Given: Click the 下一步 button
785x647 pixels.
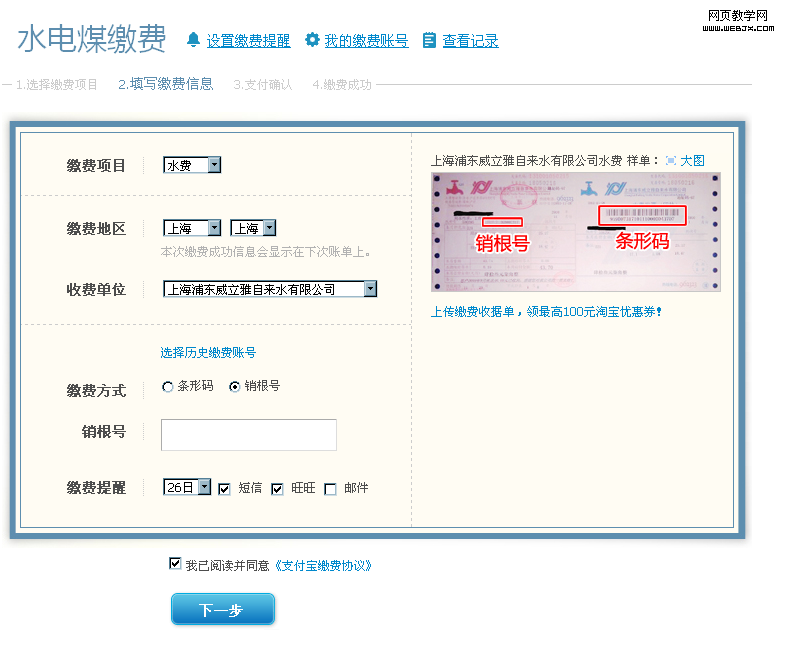Looking at the screenshot, I should pos(222,609).
